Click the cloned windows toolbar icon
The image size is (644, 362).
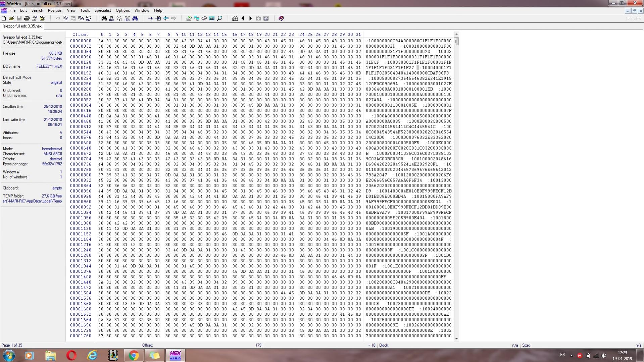pos(197,18)
